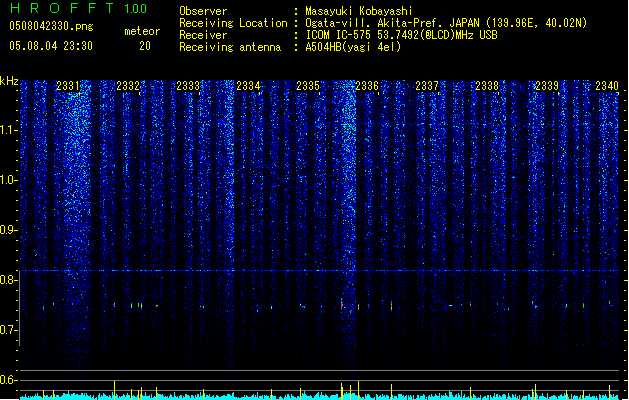The image size is (629, 400).
Task: Click the 2340 time marker
Action: [x=607, y=86]
